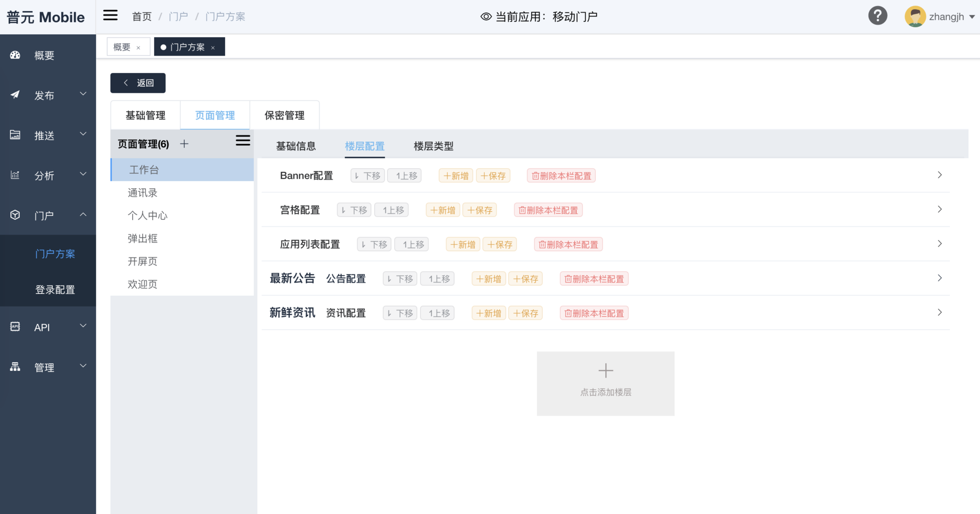Open the page list menu icon
The image size is (980, 514).
point(242,141)
